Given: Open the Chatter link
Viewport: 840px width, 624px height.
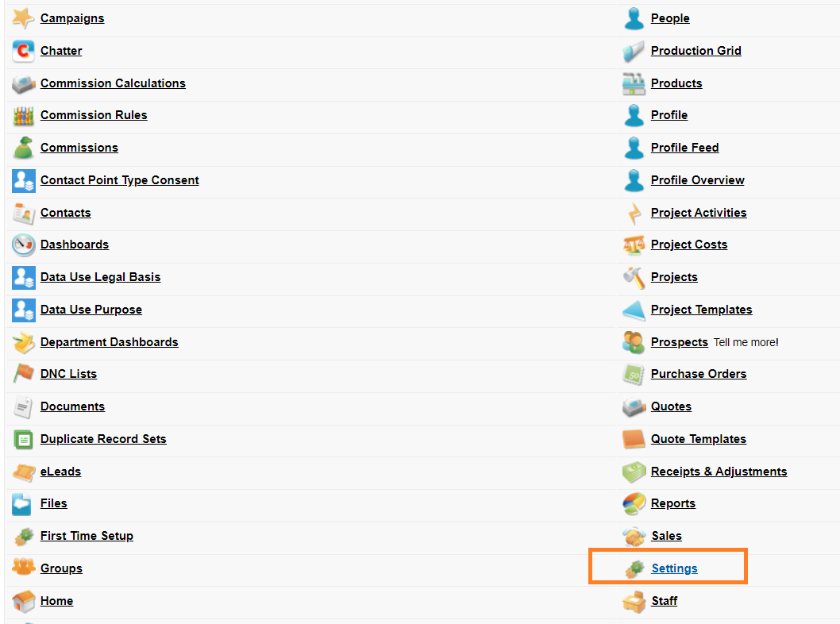Looking at the screenshot, I should (x=61, y=51).
